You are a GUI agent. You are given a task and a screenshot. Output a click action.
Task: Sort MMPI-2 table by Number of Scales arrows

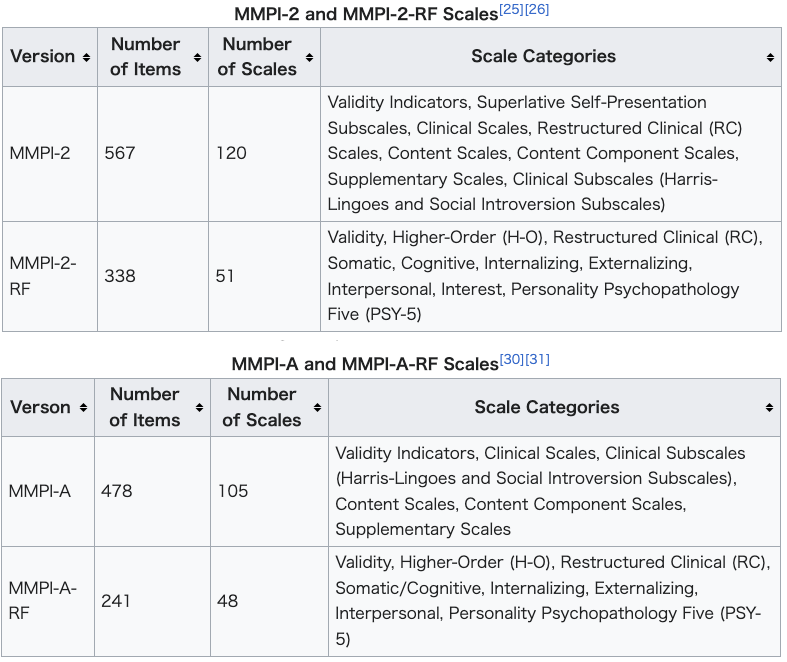tap(309, 58)
